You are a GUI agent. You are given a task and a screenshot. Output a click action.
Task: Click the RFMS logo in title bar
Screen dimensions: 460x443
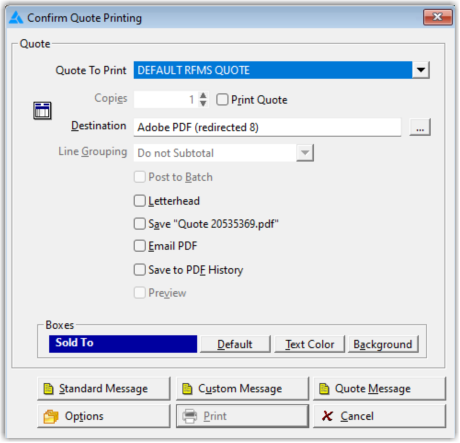click(x=16, y=18)
